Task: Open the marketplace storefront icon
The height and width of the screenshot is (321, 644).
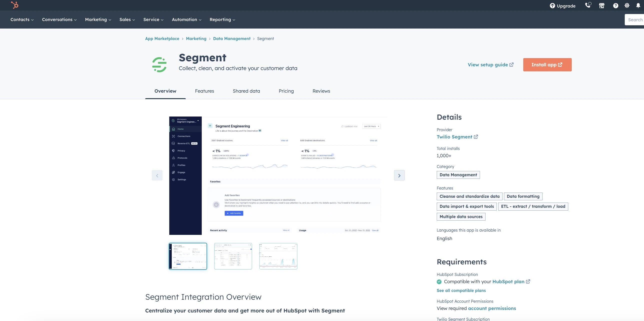Action: click(601, 6)
